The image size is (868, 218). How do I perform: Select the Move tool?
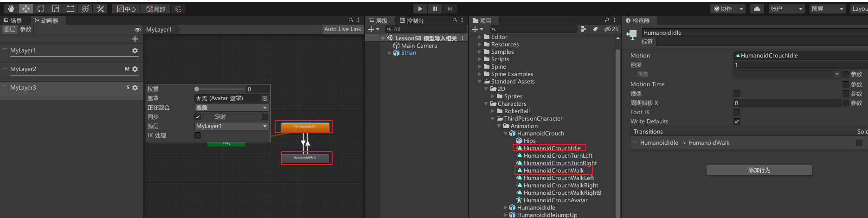[x=26, y=9]
